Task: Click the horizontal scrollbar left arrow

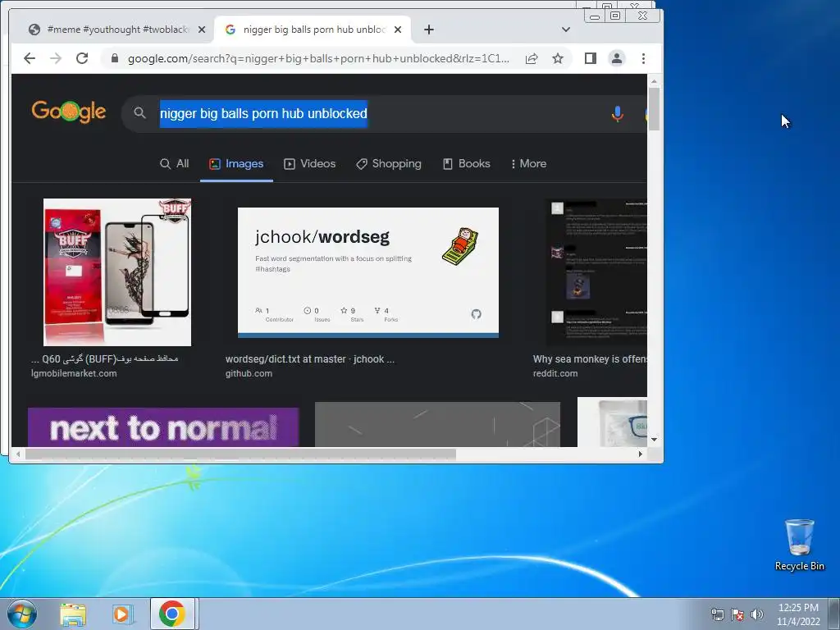Action: point(18,454)
